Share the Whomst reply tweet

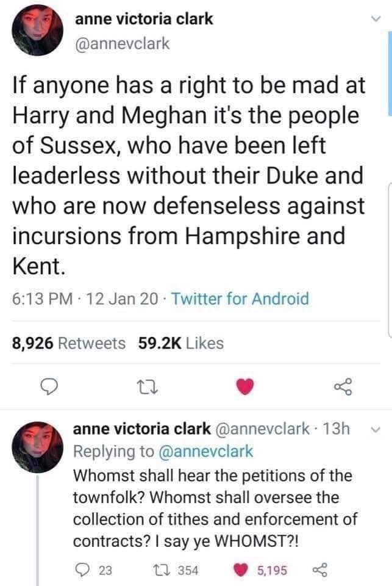click(319, 570)
